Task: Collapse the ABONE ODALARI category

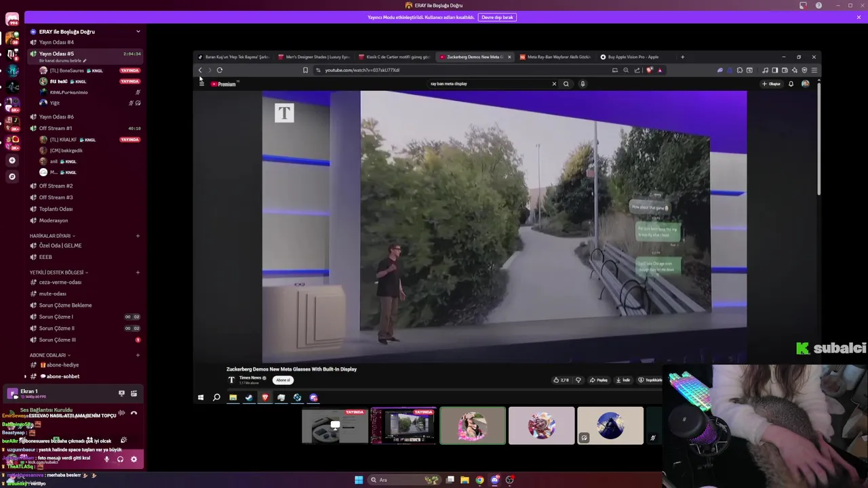Action: (50, 355)
